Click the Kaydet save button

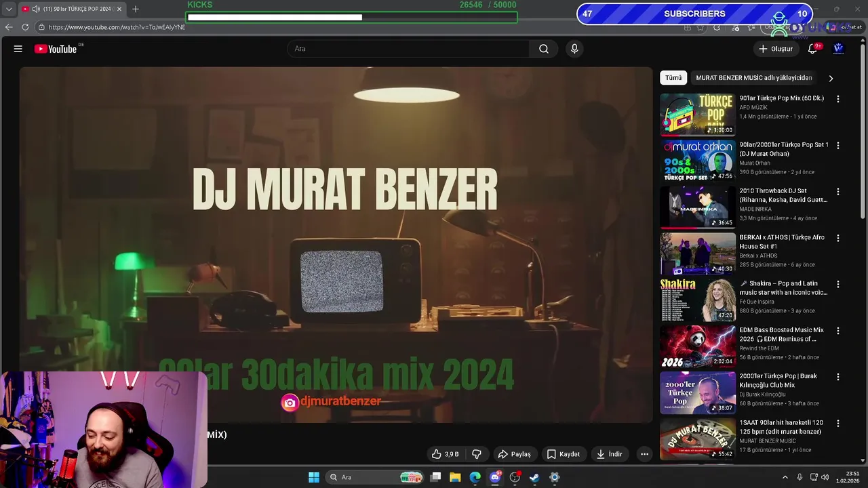click(x=564, y=454)
